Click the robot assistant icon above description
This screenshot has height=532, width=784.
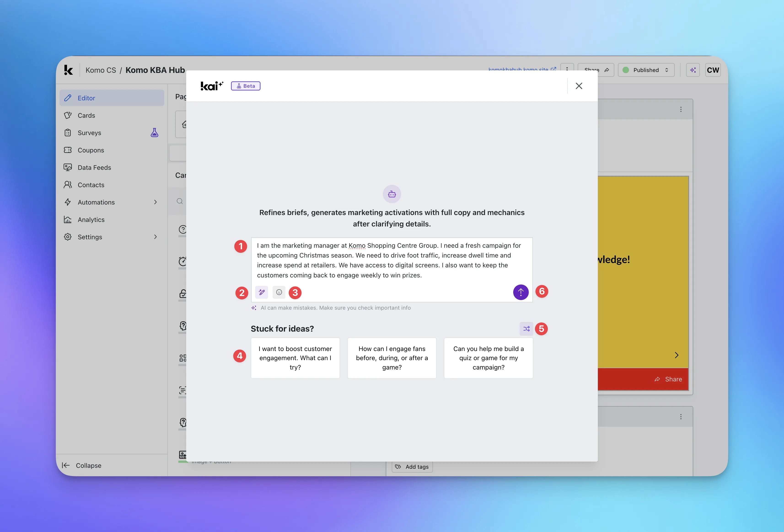[x=392, y=194]
